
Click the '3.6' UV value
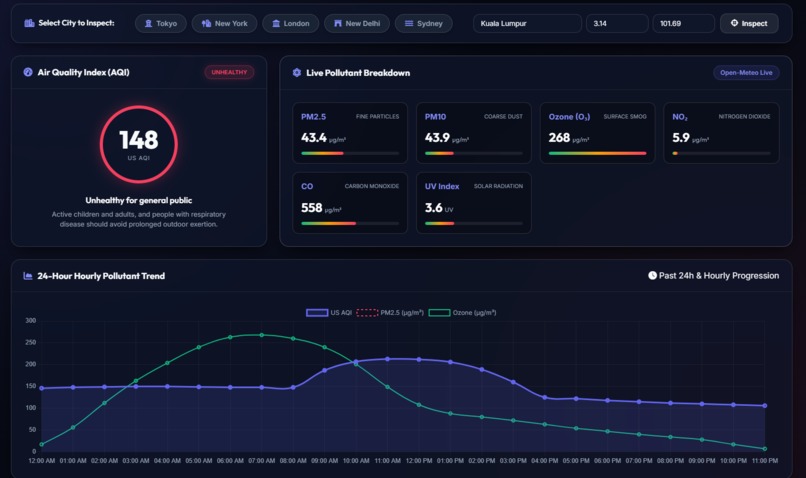[x=433, y=208]
